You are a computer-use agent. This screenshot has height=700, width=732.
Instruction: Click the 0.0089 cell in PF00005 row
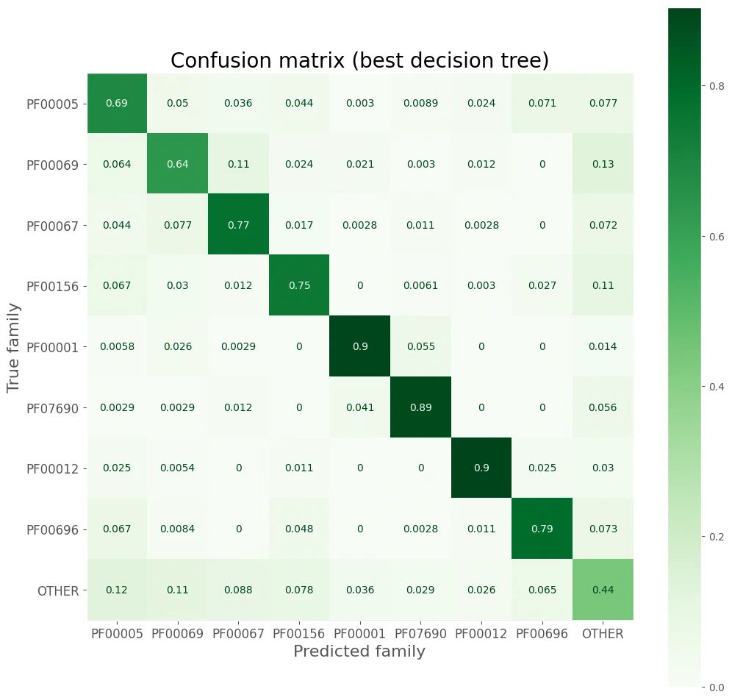click(420, 103)
